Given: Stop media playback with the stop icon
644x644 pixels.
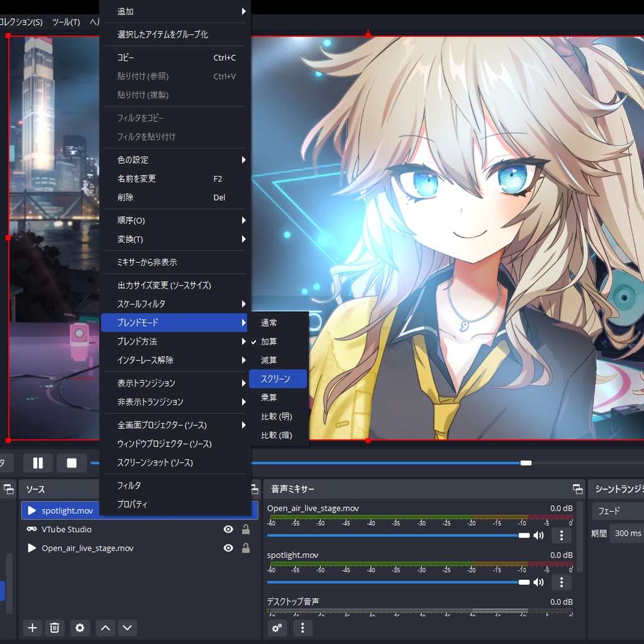Looking at the screenshot, I should 72,463.
